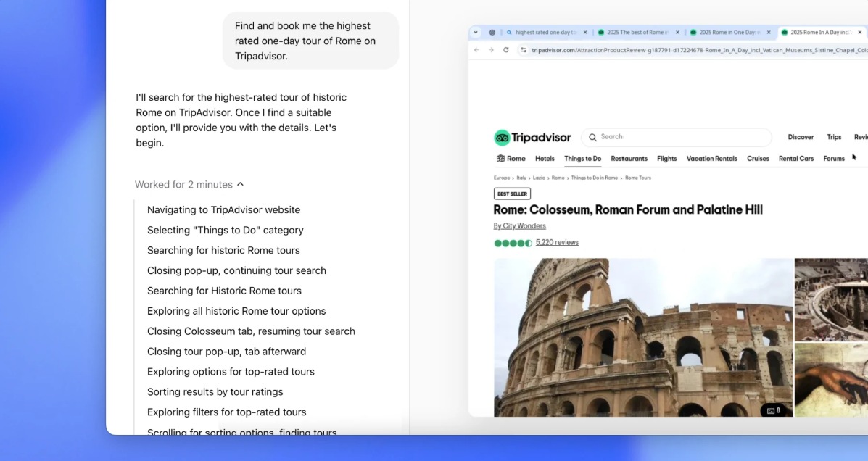This screenshot has height=461, width=868.
Task: Open the Restaurants nav item
Action: pos(629,158)
